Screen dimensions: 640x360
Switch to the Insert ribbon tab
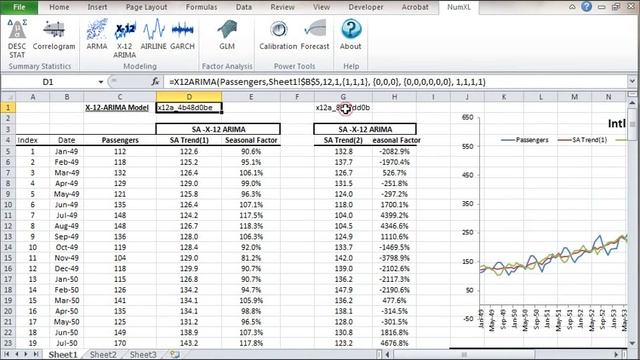coord(97,7)
